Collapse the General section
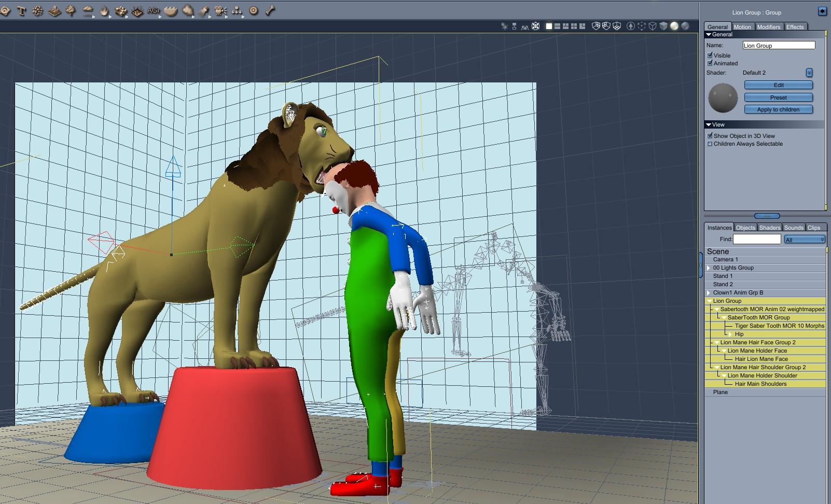Image resolution: width=831 pixels, height=504 pixels. click(709, 35)
